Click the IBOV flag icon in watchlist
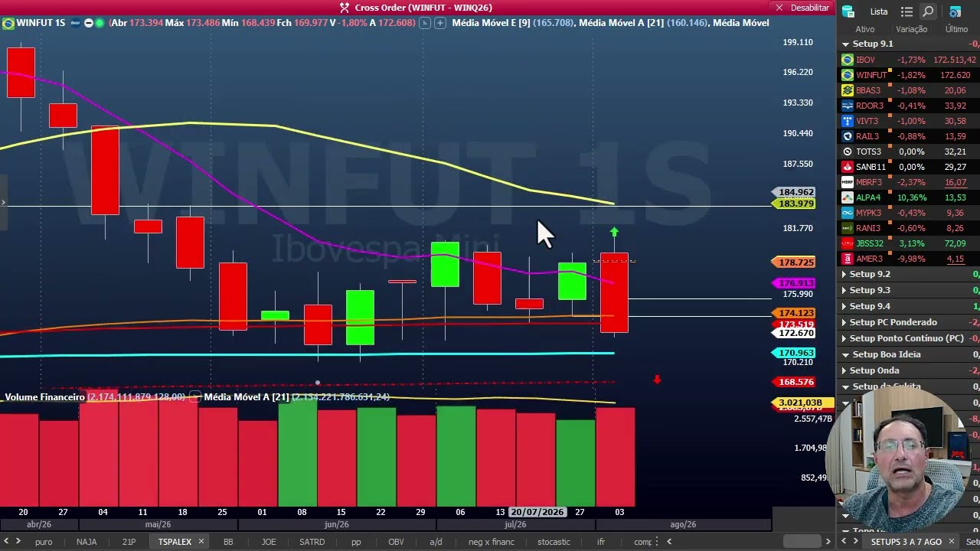Screen dimensions: 980x551 (847, 60)
